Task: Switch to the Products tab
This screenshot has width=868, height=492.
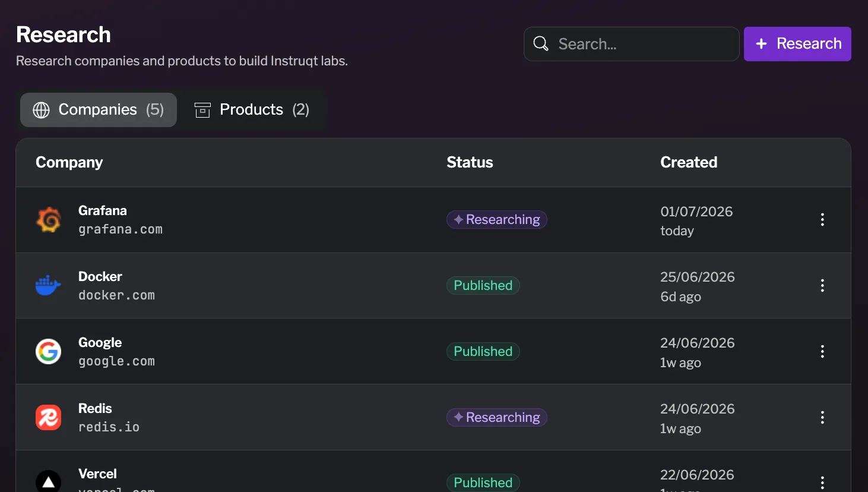Action: tap(252, 110)
